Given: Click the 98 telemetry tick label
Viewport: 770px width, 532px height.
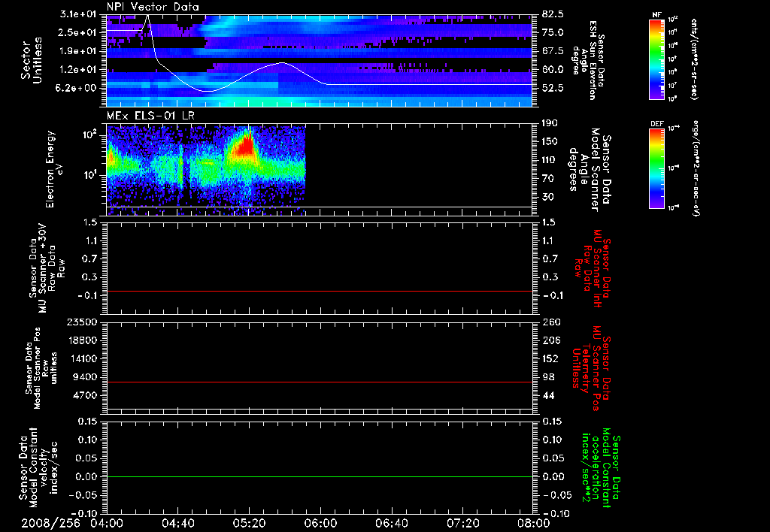Looking at the screenshot, I should coord(547,377).
